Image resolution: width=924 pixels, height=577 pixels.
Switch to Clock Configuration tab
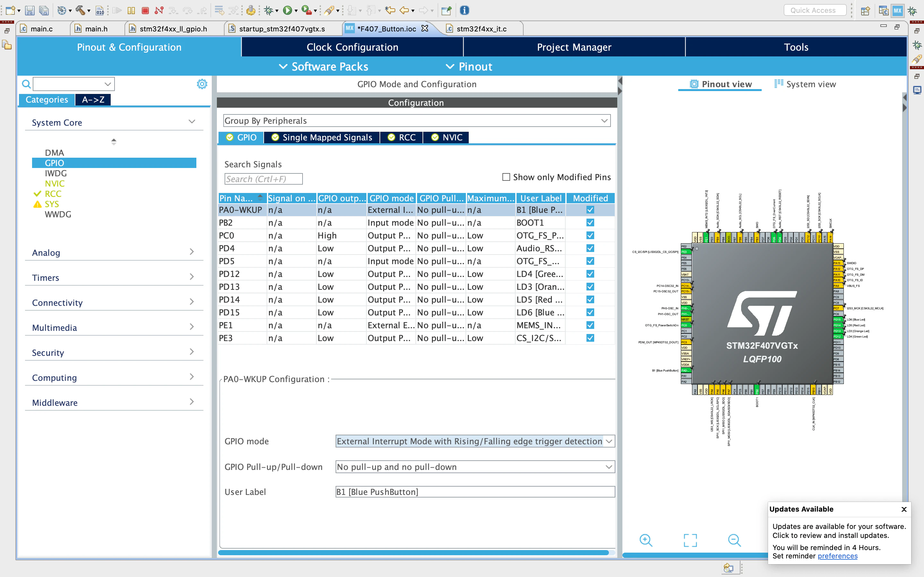(x=352, y=47)
